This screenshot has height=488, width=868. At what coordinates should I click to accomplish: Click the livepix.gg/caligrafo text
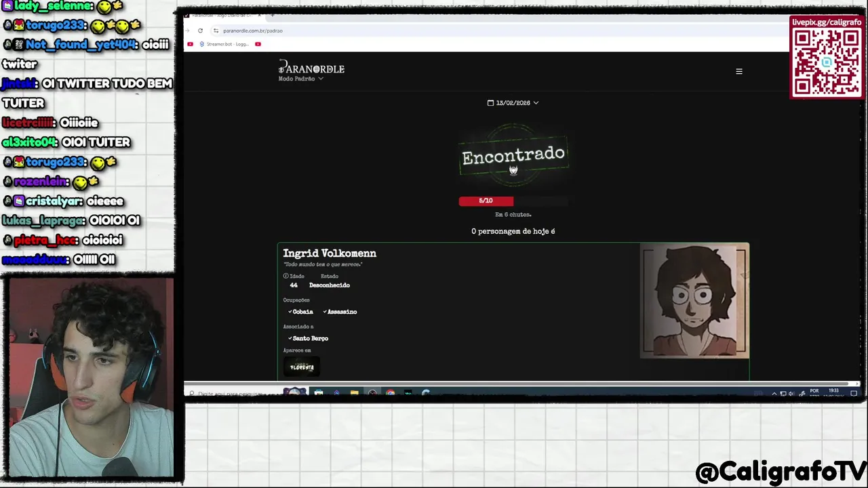click(x=827, y=22)
